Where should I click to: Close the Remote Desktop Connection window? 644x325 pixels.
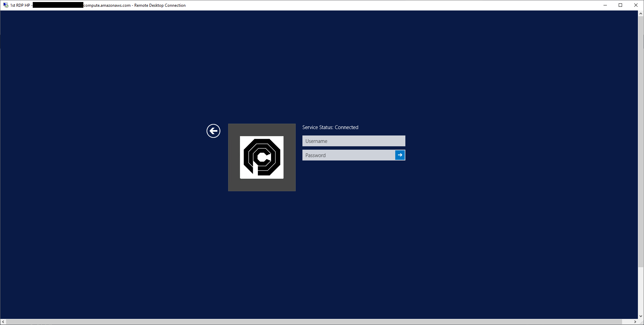(x=636, y=5)
